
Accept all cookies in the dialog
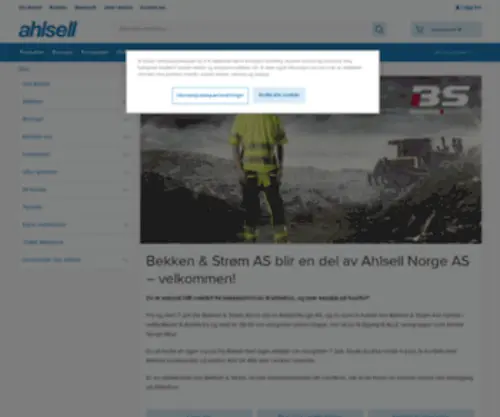point(279,95)
